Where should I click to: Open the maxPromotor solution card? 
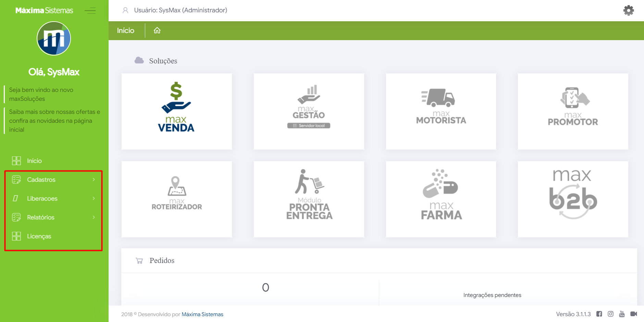[573, 111]
